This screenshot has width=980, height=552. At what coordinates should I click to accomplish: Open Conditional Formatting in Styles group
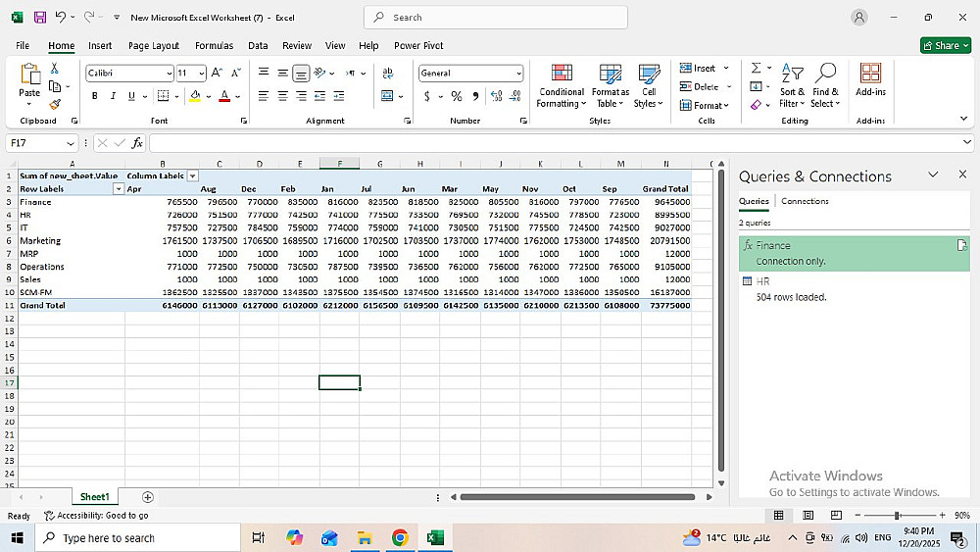pos(562,85)
